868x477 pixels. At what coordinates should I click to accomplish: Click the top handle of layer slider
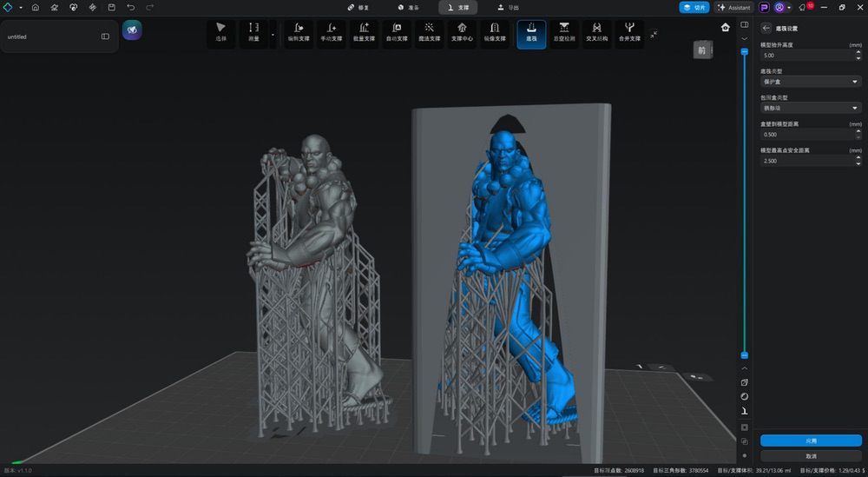744,52
